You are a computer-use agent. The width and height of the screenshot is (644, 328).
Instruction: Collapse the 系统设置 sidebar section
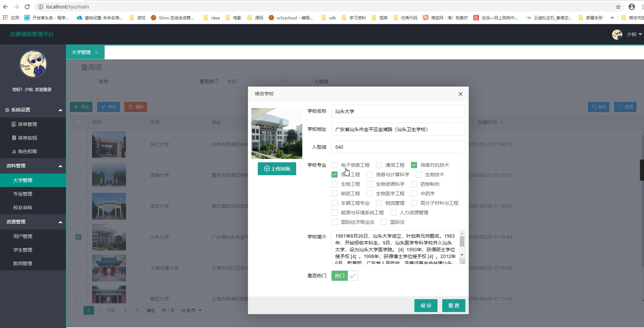[x=33, y=110]
